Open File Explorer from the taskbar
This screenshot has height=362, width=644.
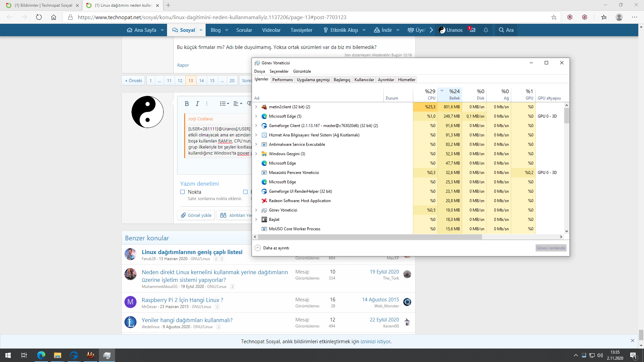tap(57, 355)
